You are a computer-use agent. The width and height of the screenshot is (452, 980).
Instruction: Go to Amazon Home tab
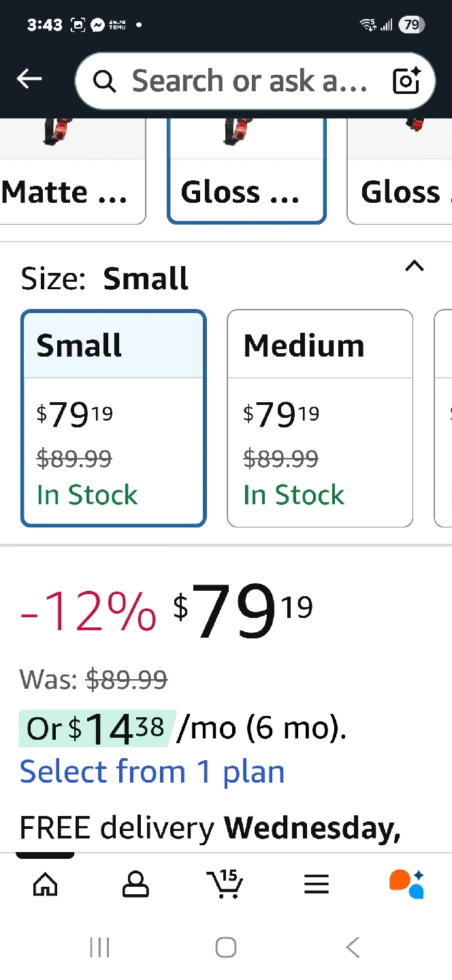46,884
